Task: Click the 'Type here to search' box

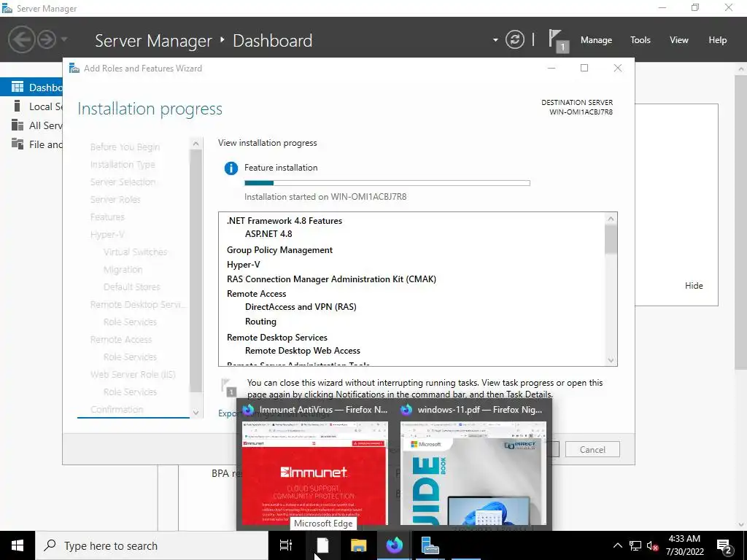Action: click(152, 545)
